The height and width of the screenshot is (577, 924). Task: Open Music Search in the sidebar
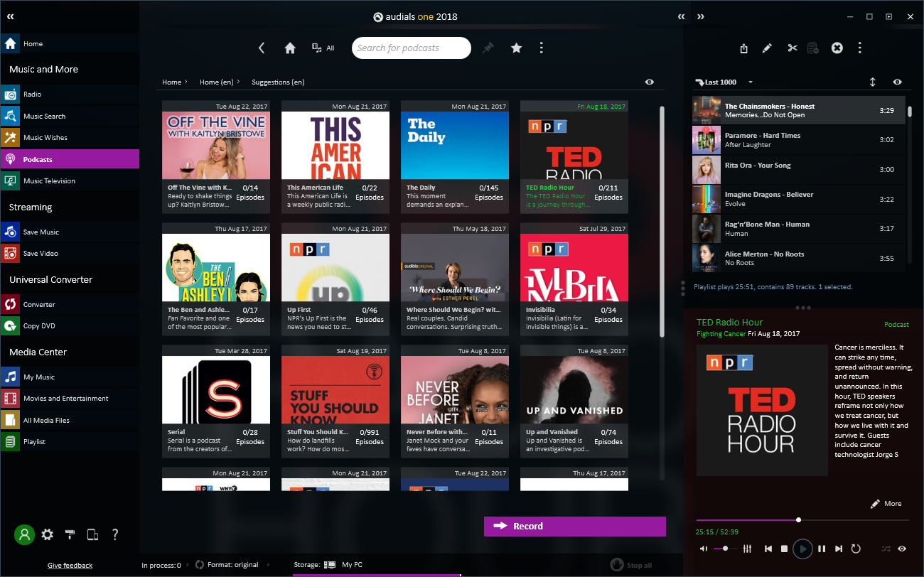pyautogui.click(x=70, y=116)
